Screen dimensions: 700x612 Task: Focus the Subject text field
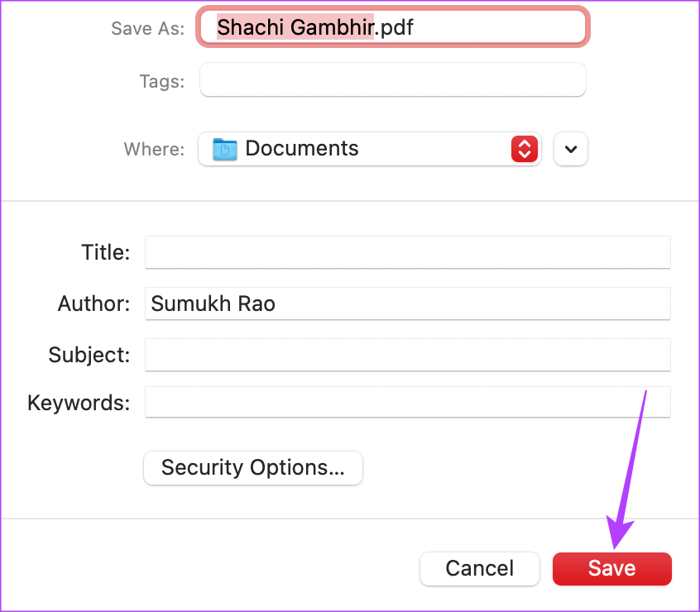click(408, 355)
